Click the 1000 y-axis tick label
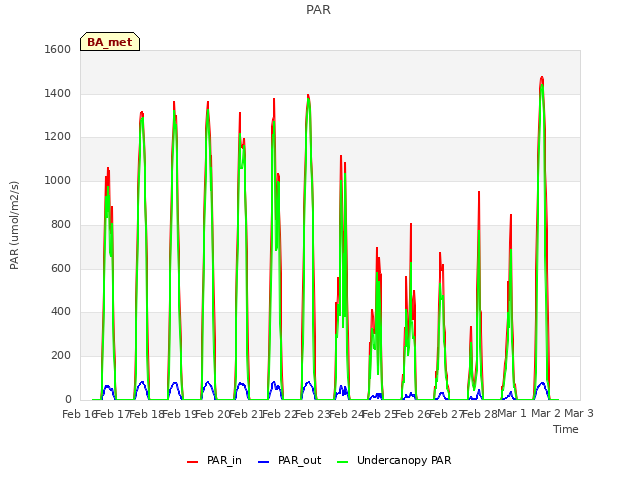The height and width of the screenshot is (480, 640). [x=58, y=180]
